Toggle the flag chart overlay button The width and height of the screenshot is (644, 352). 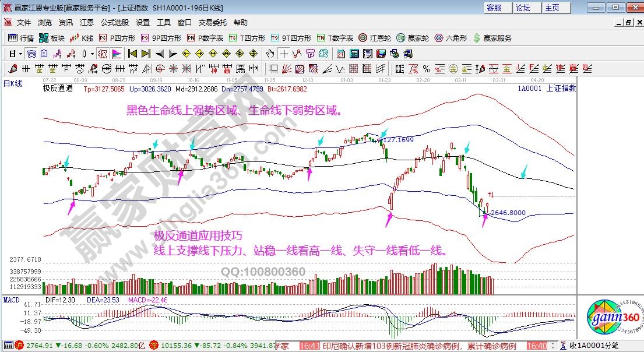click(117, 54)
